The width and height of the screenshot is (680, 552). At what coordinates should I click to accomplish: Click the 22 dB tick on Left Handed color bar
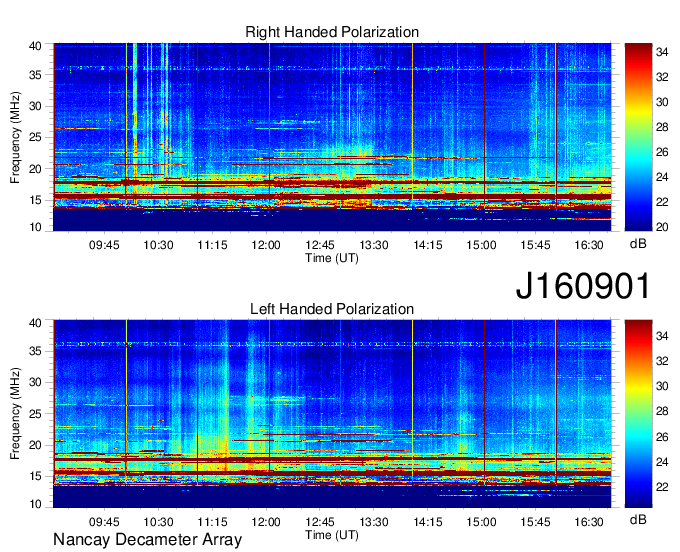tap(662, 487)
